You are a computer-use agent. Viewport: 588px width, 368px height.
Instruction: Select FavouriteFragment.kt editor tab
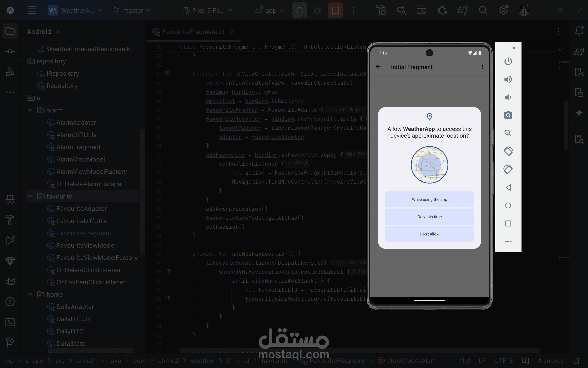[193, 32]
